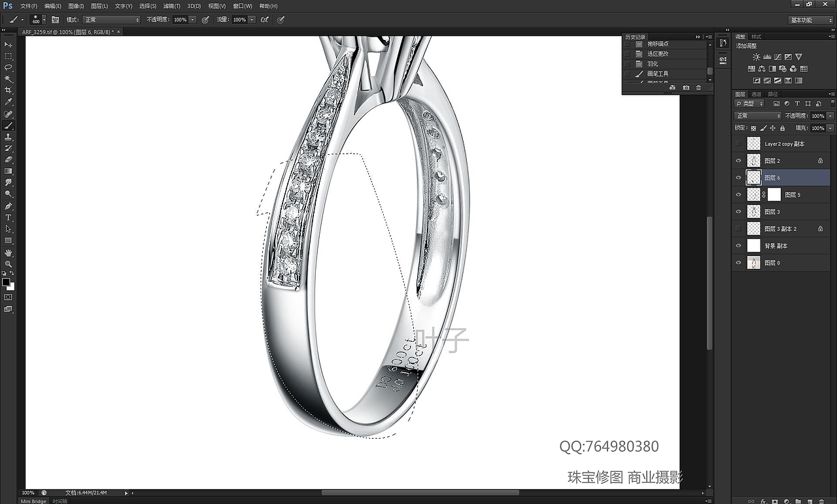Click the foreground color swatch
The image size is (837, 504).
click(6, 282)
